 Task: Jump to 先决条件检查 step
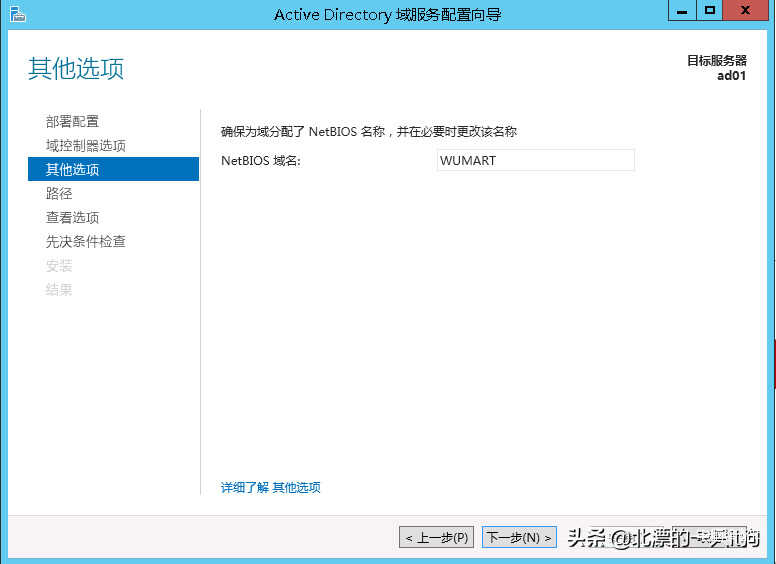[x=86, y=241]
